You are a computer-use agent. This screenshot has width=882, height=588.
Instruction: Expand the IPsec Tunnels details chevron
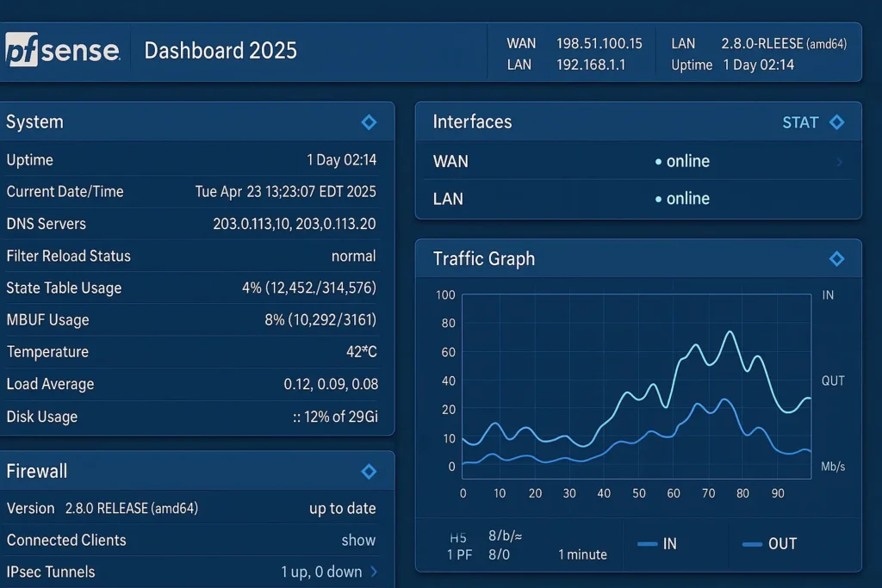point(372,572)
